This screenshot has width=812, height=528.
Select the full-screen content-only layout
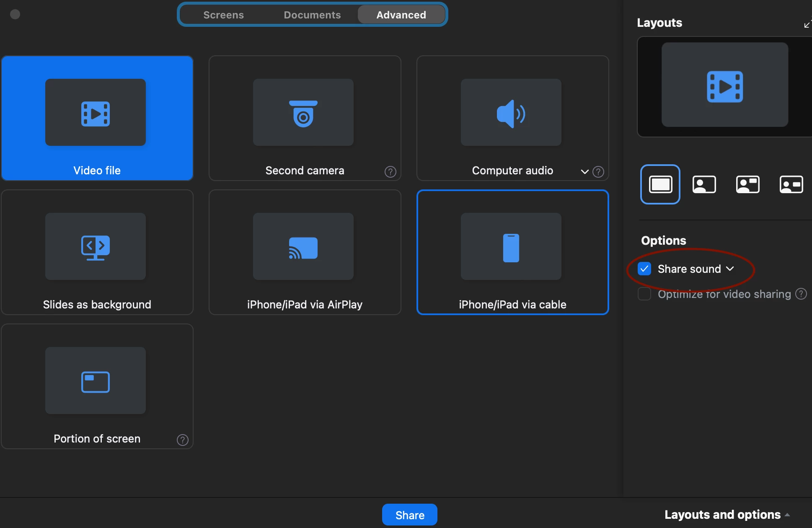pos(660,184)
